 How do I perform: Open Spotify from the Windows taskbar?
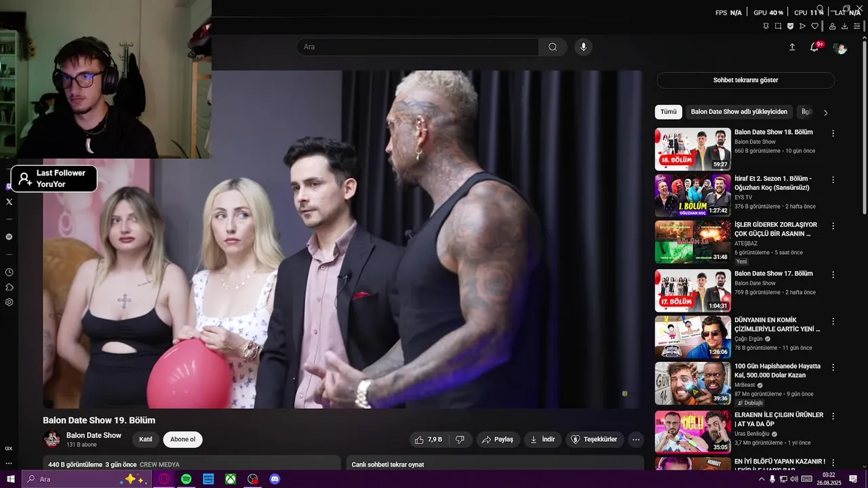[x=186, y=479]
